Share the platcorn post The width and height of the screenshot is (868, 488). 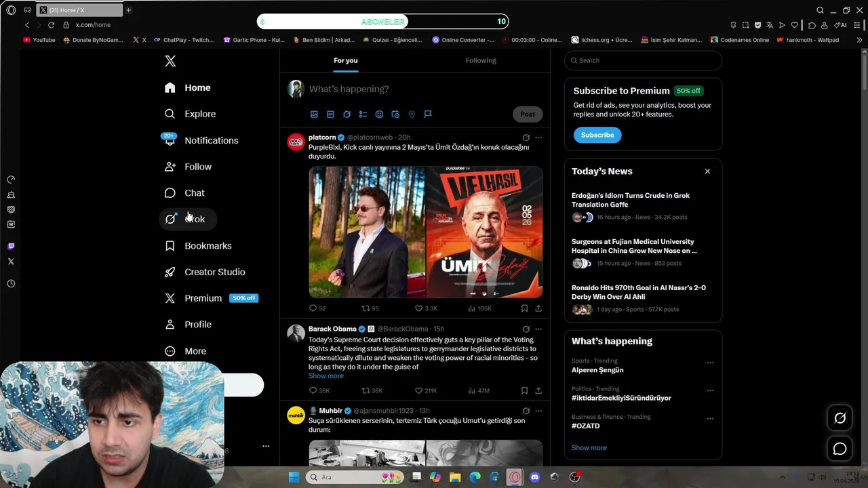coord(538,308)
